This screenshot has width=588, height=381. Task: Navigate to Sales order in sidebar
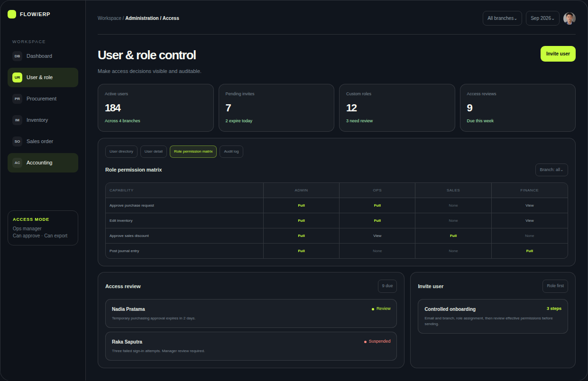click(43, 141)
